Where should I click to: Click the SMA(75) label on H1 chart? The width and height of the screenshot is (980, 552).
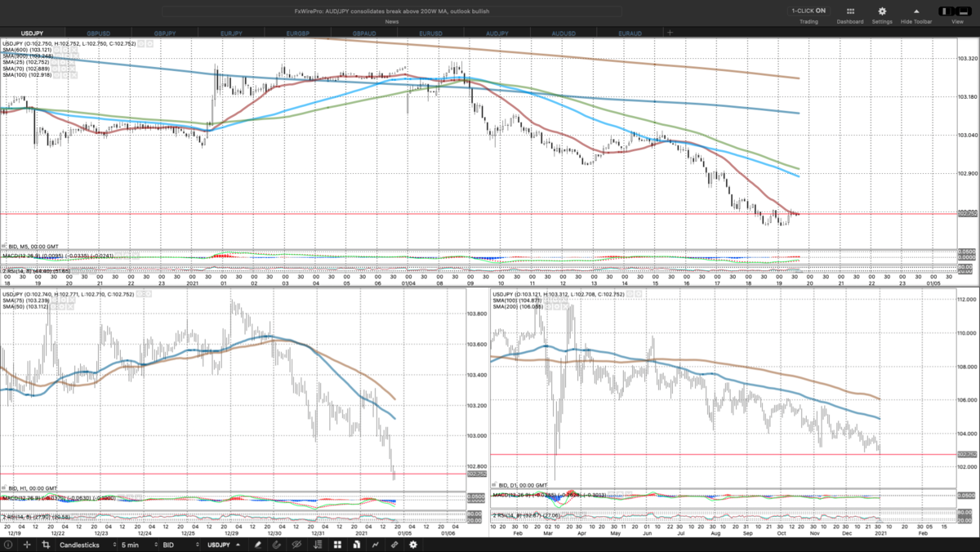click(x=26, y=300)
